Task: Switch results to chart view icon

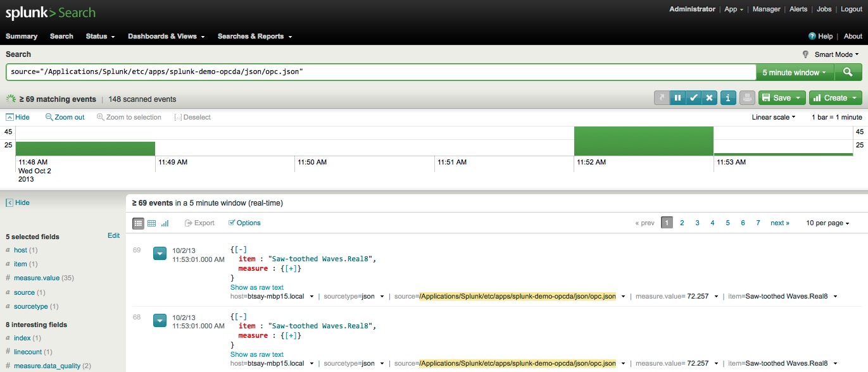Action: [x=165, y=223]
